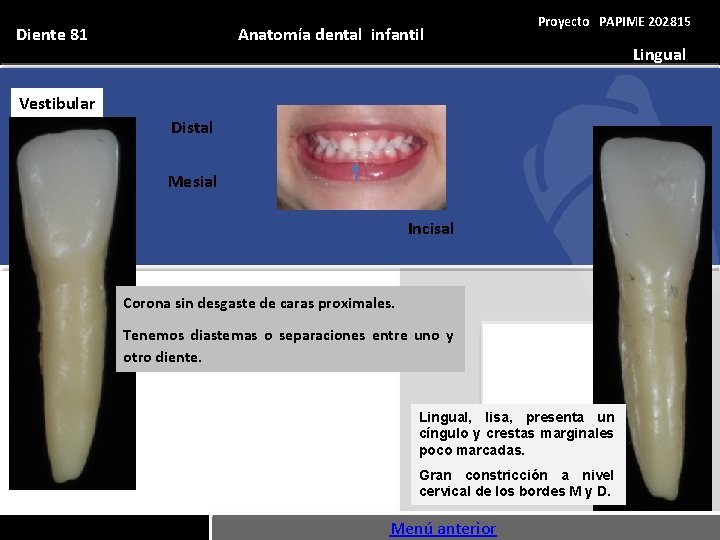
Task: Click the 'Tenemos diastemas o separaciones' sentence
Action: [288, 346]
